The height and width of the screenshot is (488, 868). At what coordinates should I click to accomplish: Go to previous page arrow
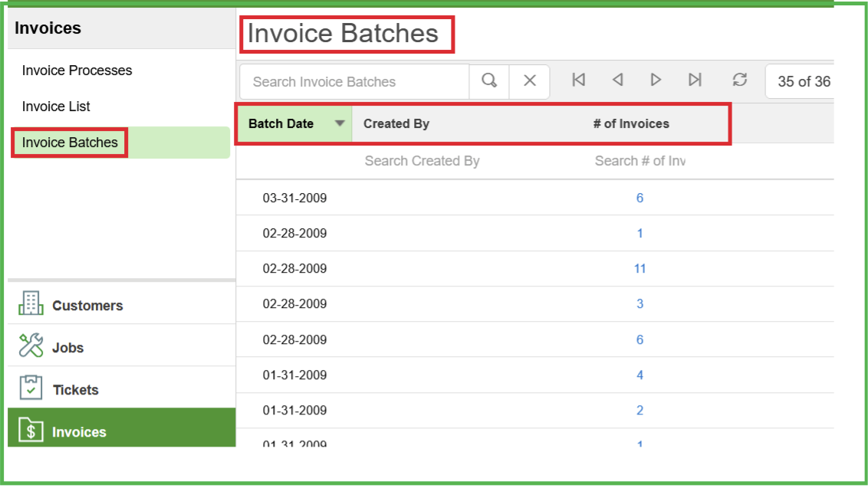(617, 80)
